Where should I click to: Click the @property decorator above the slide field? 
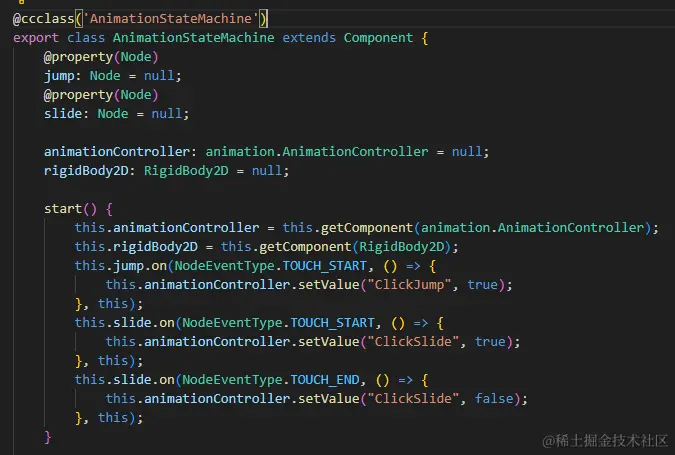(x=78, y=95)
